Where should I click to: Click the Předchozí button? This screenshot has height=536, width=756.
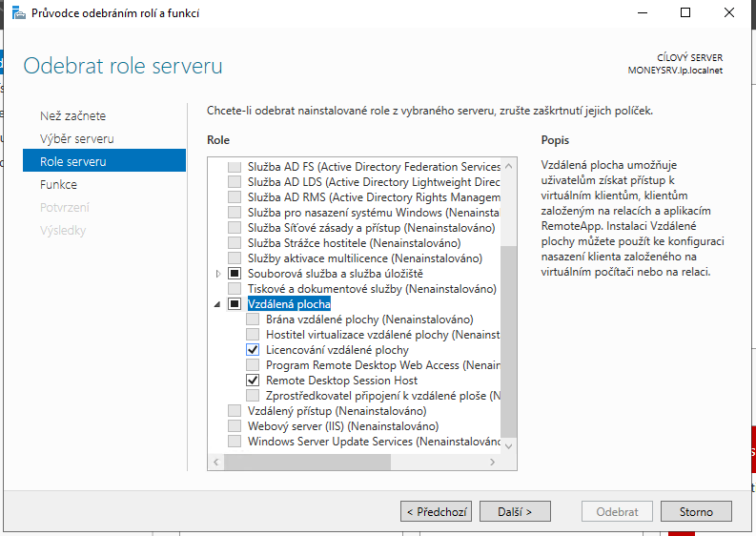[x=436, y=512]
